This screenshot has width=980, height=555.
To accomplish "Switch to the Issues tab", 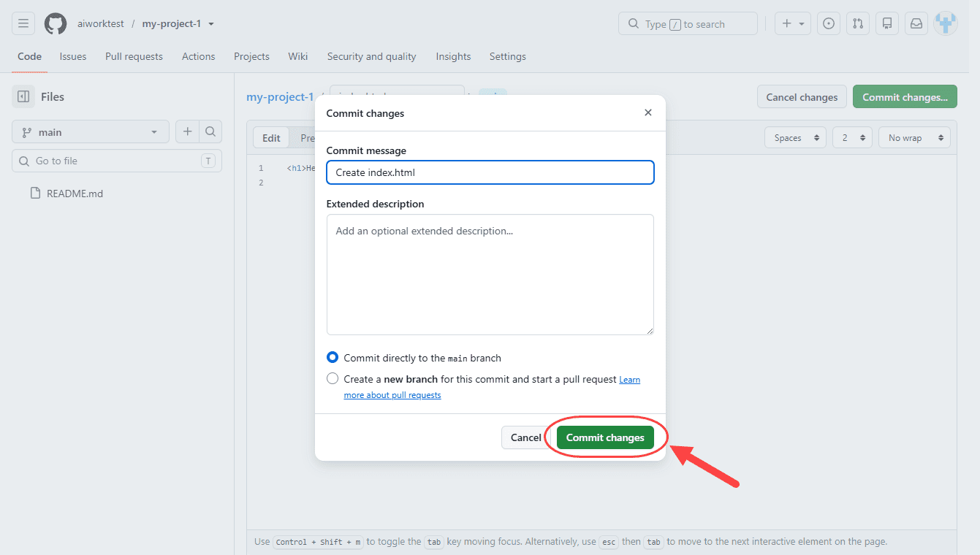I will coord(73,56).
